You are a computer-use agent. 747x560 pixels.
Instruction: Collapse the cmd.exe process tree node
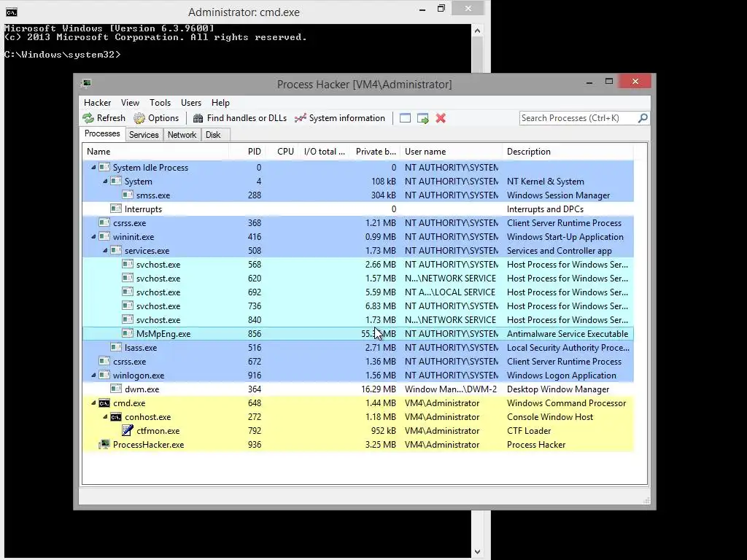(x=93, y=403)
